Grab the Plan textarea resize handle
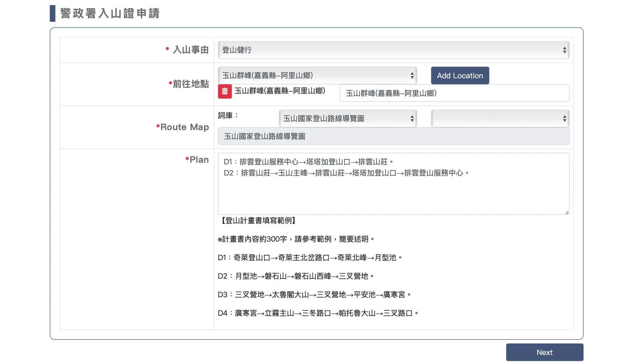This screenshot has height=362, width=644. click(567, 212)
